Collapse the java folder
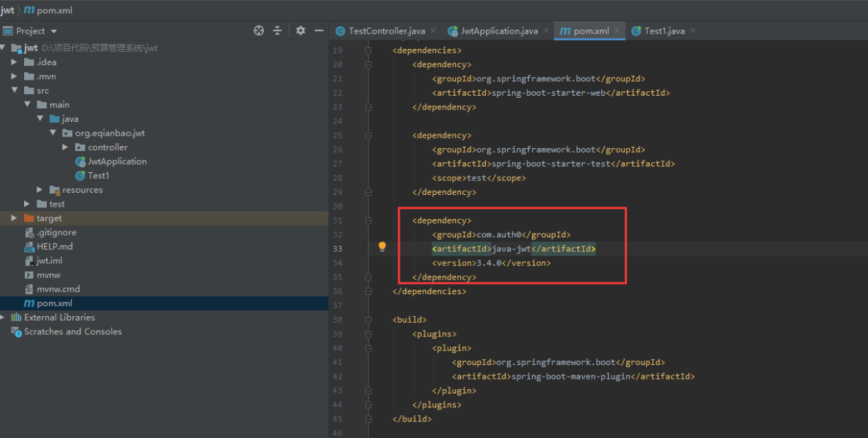The height and width of the screenshot is (438, 868). 40,119
